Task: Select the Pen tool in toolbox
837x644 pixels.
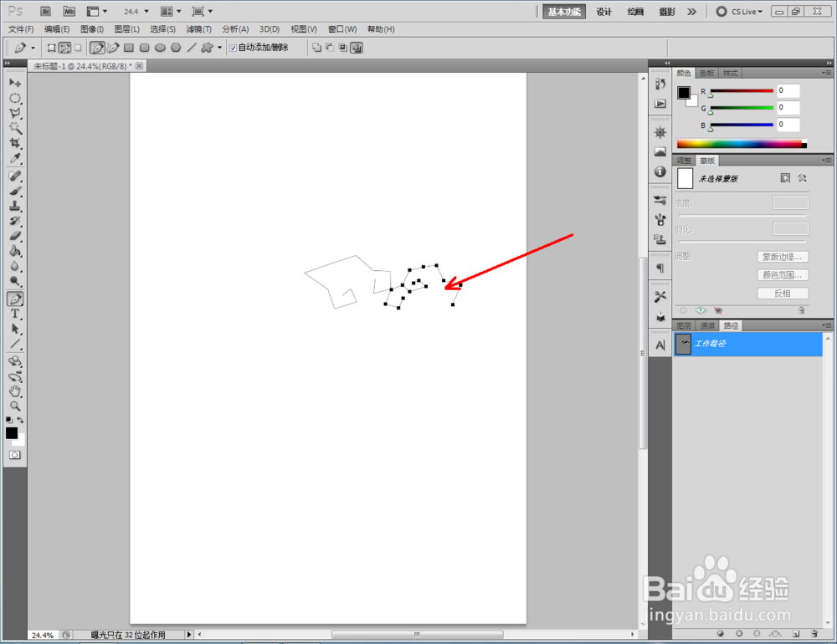Action: click(x=15, y=299)
